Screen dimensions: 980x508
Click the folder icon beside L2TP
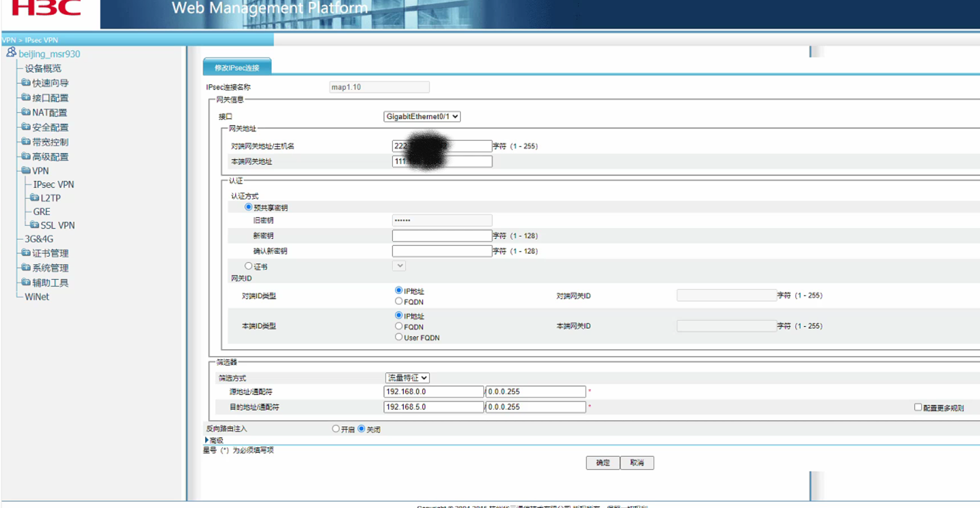(x=34, y=198)
